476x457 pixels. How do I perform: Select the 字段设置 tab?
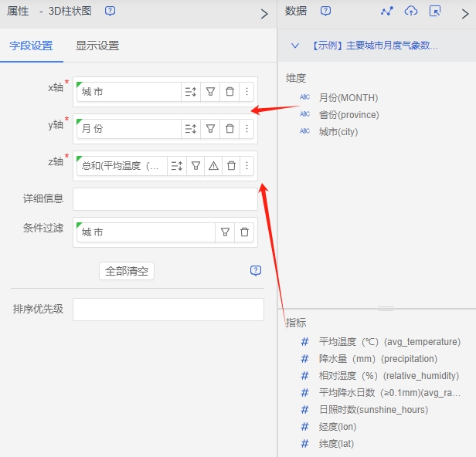click(32, 46)
